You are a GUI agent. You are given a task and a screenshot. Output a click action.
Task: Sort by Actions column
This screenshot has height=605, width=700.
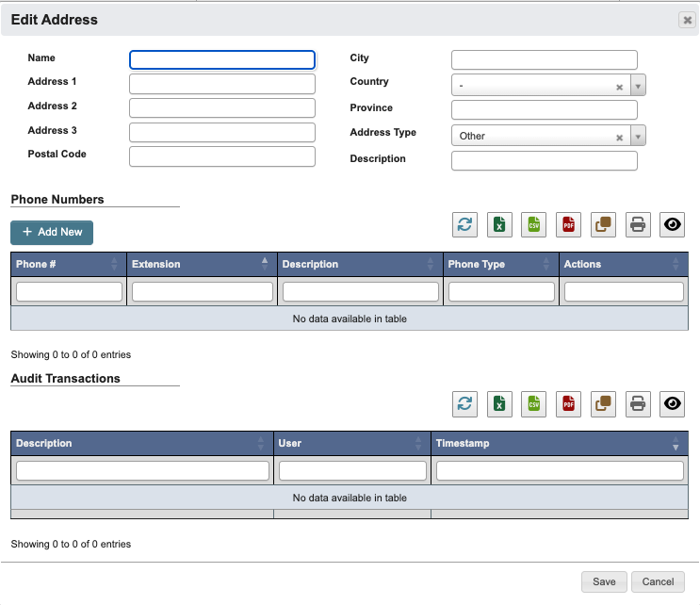[x=624, y=264]
